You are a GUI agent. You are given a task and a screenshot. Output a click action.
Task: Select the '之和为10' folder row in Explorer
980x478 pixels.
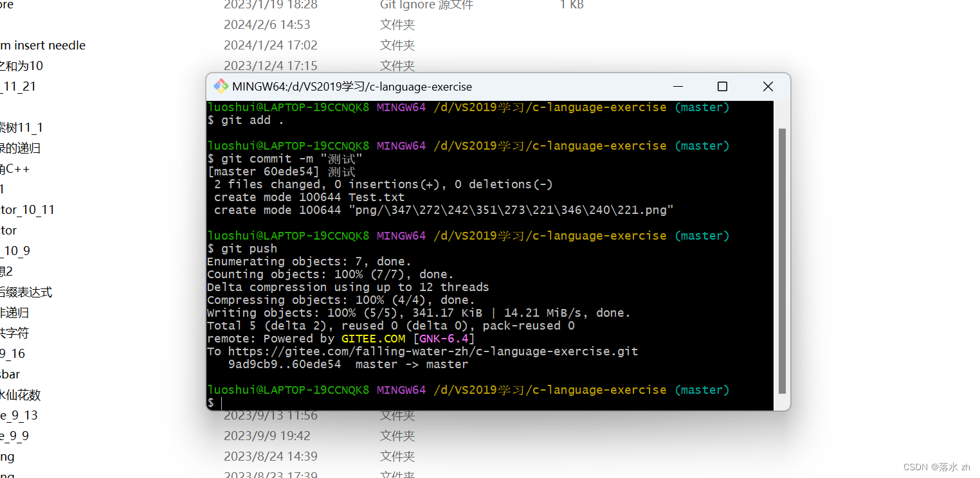tap(21, 66)
